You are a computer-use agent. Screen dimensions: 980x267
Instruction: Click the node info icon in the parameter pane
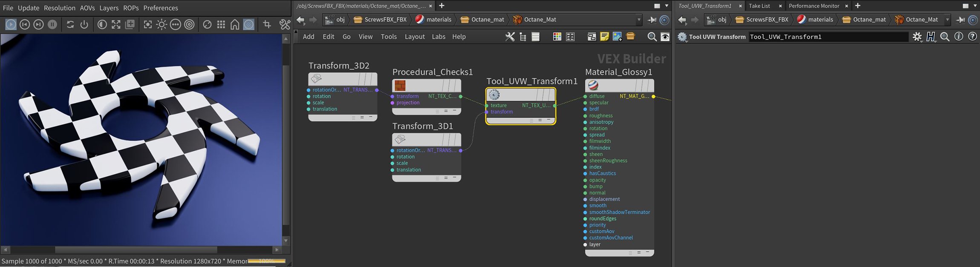959,37
